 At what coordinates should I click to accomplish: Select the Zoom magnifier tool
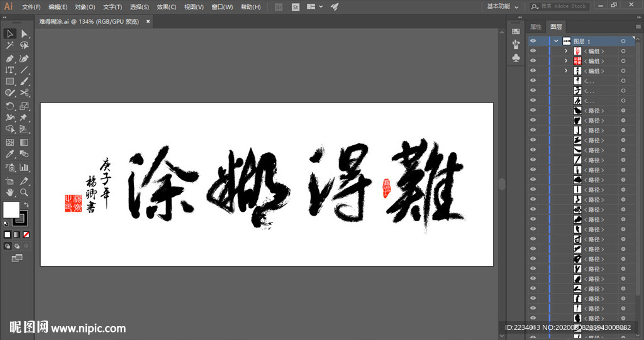tap(25, 192)
